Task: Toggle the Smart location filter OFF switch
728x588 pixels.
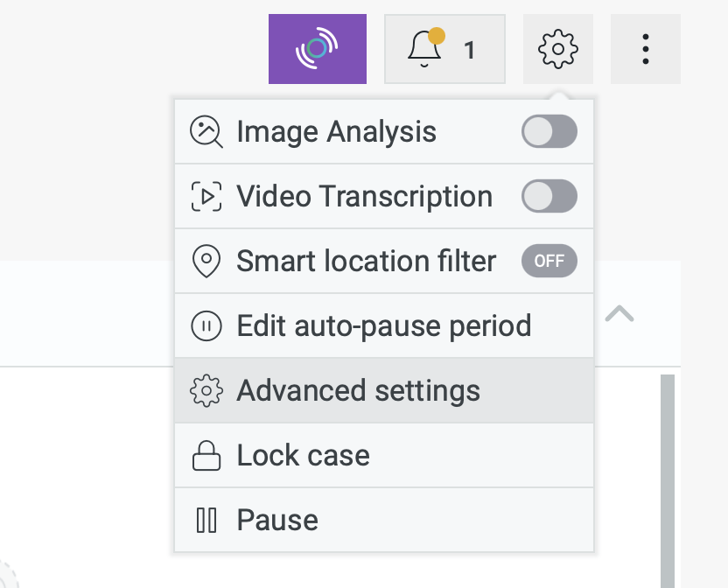Action: click(549, 262)
